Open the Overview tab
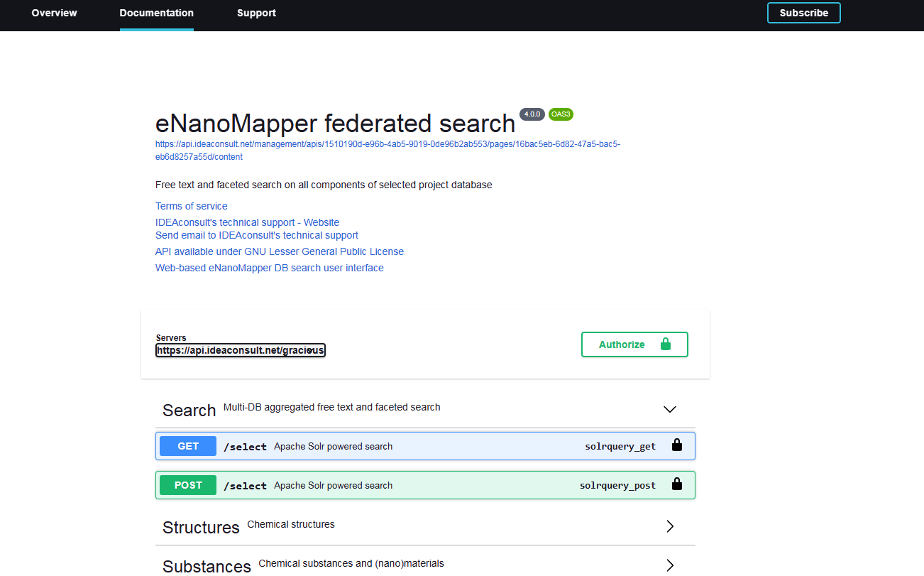 point(54,13)
